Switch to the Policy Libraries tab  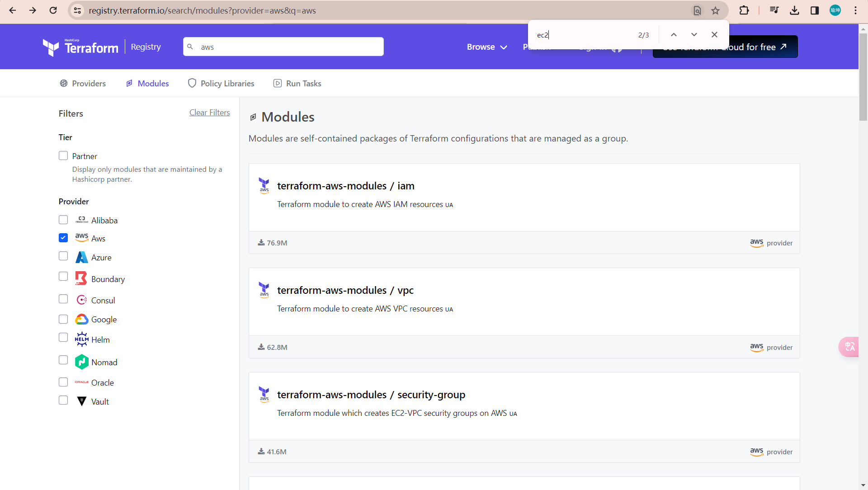pyautogui.click(x=221, y=83)
